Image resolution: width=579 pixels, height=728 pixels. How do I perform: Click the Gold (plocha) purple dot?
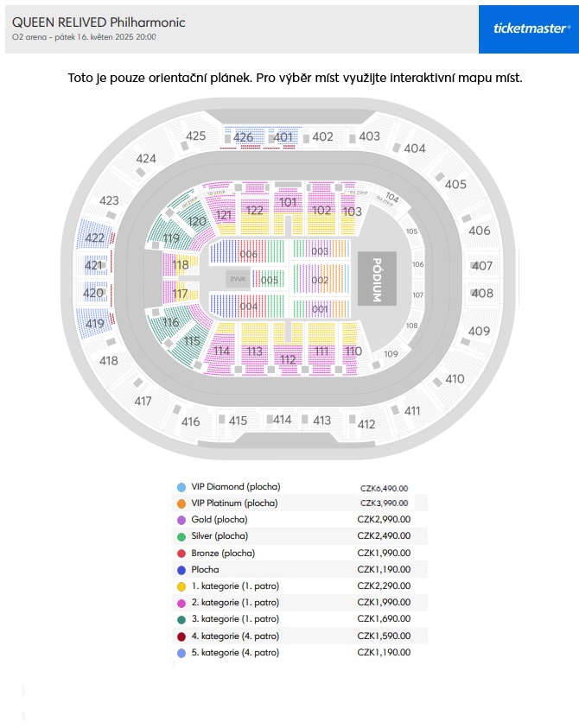181,520
